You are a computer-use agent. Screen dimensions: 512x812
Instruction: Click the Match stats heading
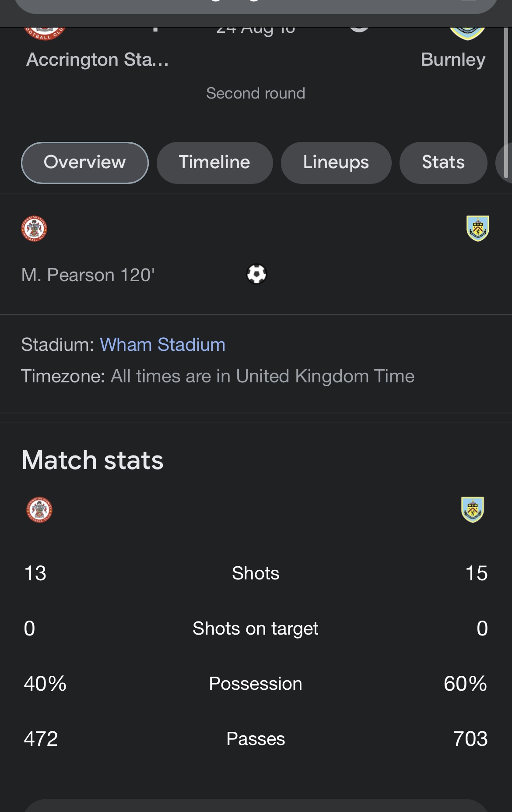pos(93,460)
